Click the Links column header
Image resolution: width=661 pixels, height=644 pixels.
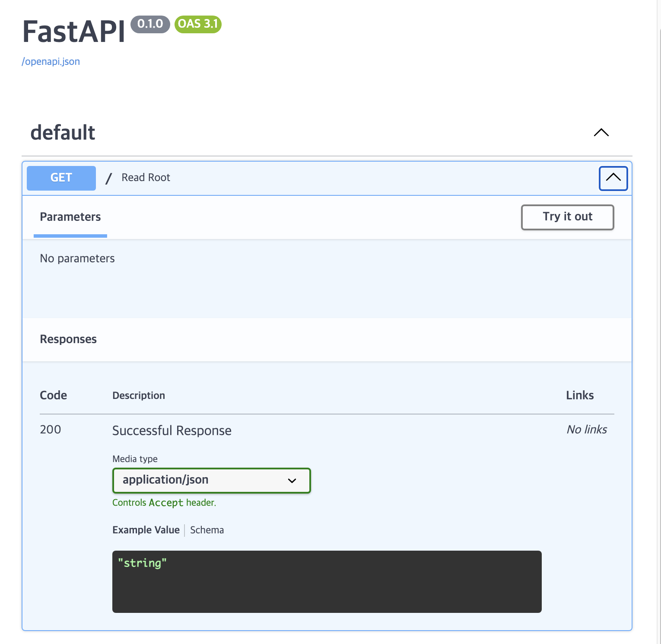pyautogui.click(x=580, y=395)
